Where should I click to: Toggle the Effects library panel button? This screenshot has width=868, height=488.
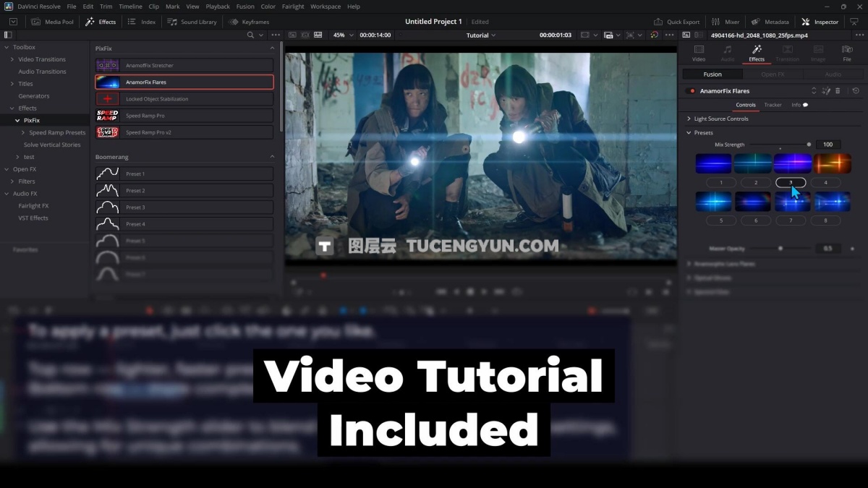pos(101,22)
